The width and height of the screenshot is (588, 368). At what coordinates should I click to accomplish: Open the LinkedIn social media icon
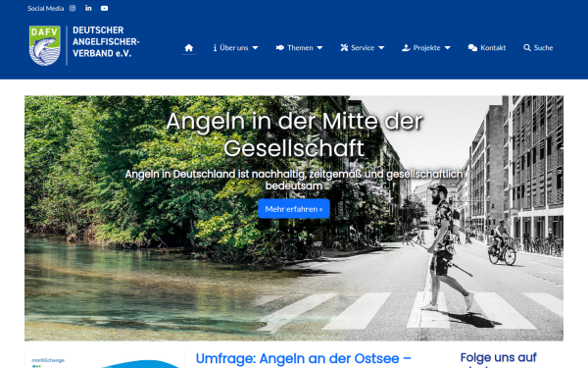(88, 8)
